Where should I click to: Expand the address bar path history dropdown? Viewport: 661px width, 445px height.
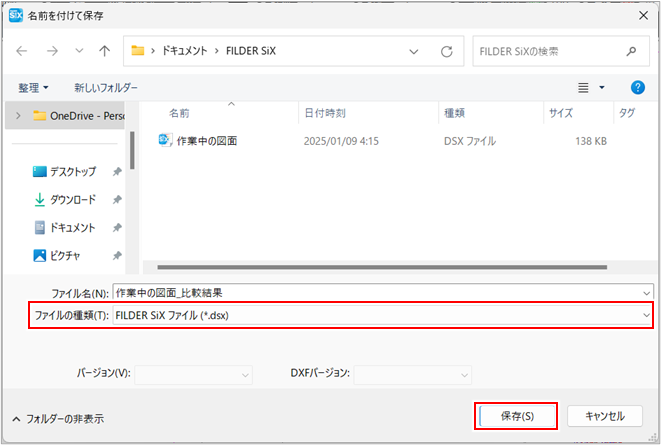click(414, 50)
